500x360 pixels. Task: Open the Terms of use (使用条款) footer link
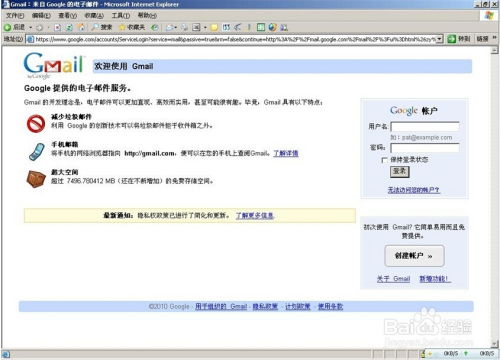(330, 307)
